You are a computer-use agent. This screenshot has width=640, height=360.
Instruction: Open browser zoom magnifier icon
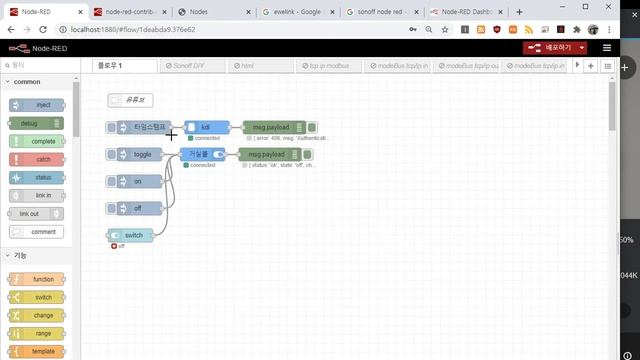pyautogui.click(x=429, y=29)
